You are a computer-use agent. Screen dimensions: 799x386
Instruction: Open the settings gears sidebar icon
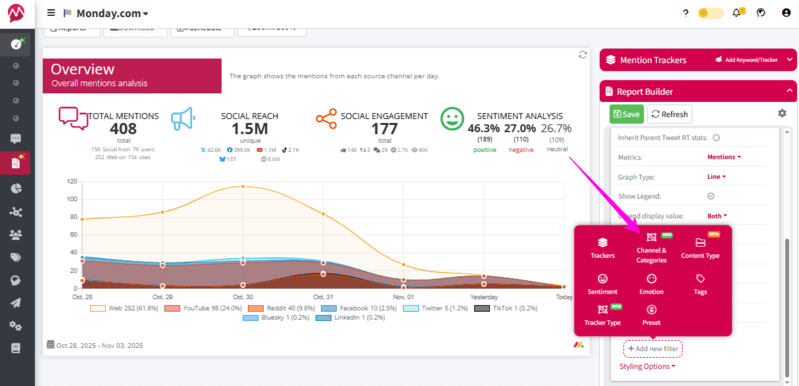point(16,326)
